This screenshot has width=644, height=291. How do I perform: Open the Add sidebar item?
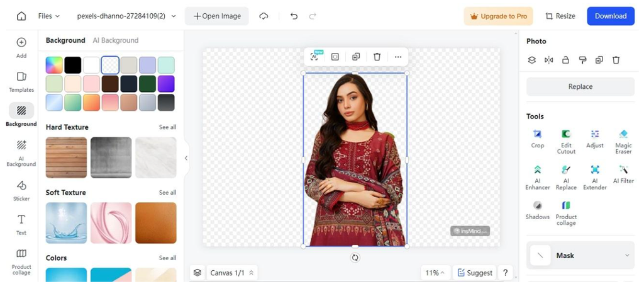pyautogui.click(x=21, y=47)
